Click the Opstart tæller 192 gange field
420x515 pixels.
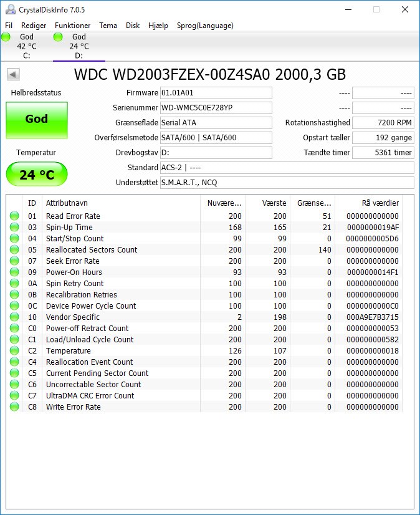[383, 138]
